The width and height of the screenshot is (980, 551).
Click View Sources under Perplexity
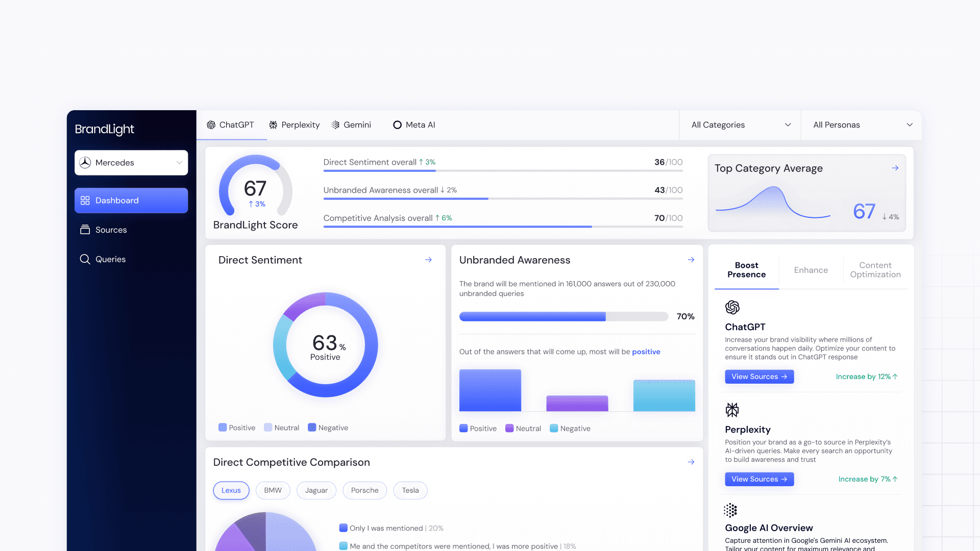tap(759, 479)
